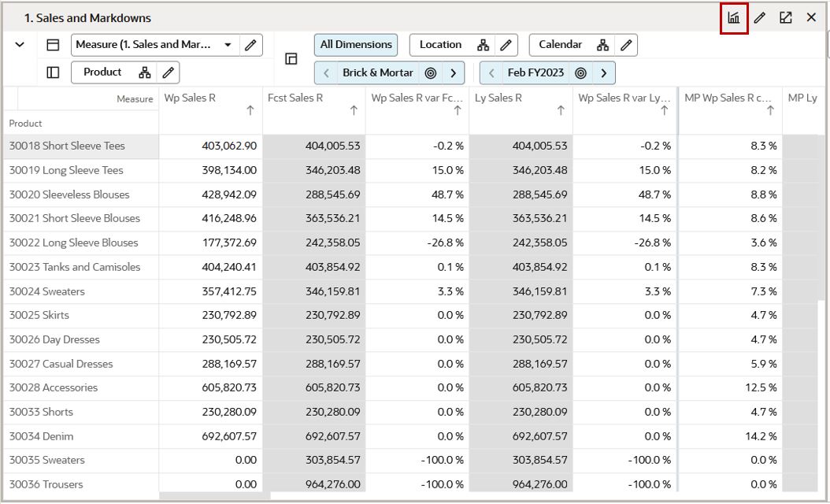Select row 30035 Sweaters
The image size is (830, 504).
coord(81,461)
